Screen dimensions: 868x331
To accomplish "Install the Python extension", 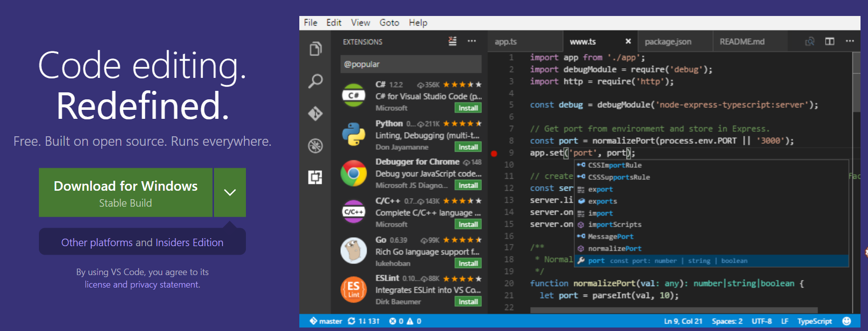I will point(468,147).
